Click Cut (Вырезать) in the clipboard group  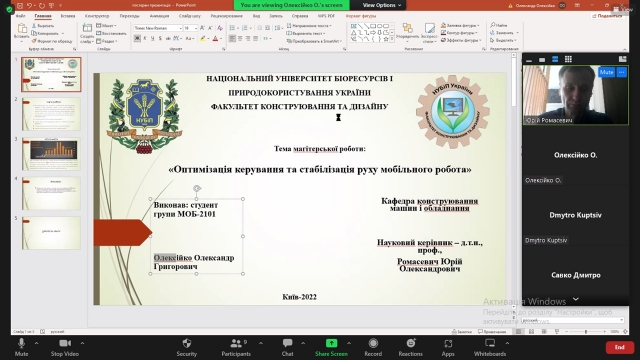point(43,26)
